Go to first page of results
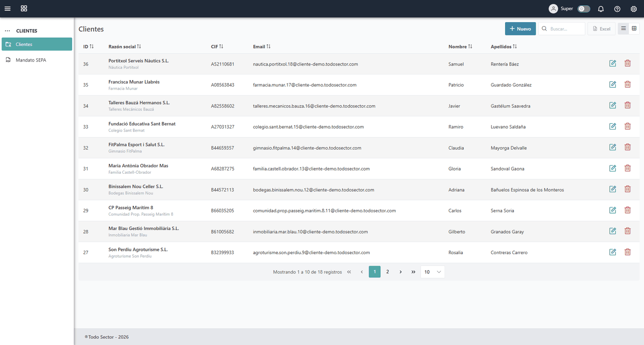 [x=349, y=272]
